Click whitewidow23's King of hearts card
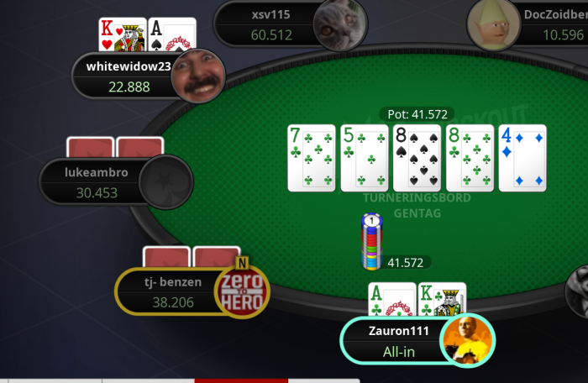Image resolution: width=588 pixels, height=383 pixels. [x=123, y=34]
